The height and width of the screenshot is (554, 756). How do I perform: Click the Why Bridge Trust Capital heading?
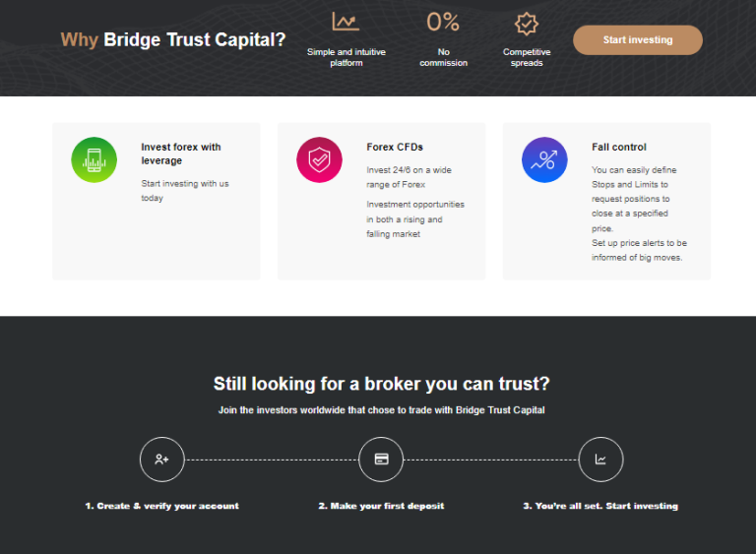coord(173,39)
